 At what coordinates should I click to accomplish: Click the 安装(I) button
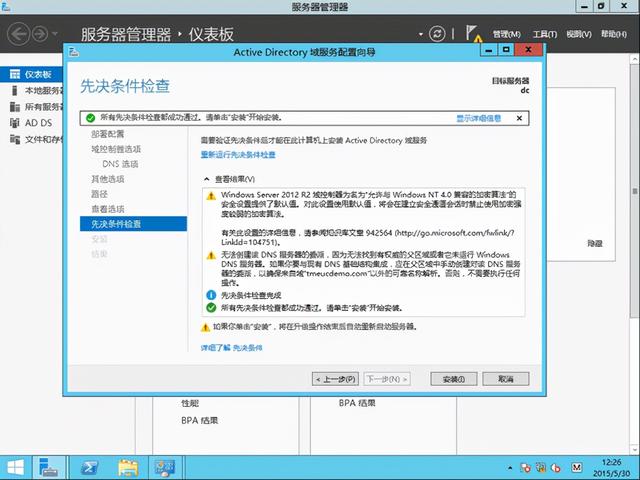pos(453,379)
